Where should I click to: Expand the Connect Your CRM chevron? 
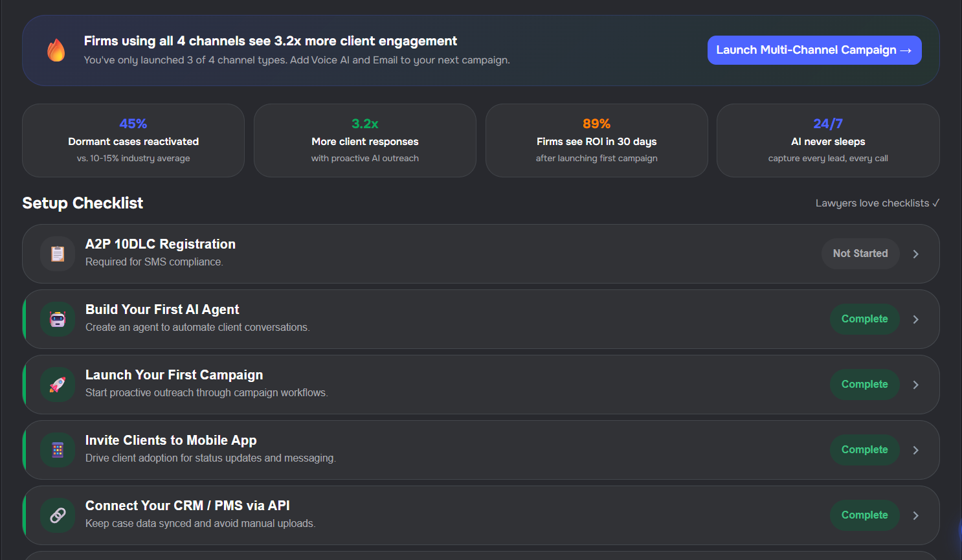point(915,515)
